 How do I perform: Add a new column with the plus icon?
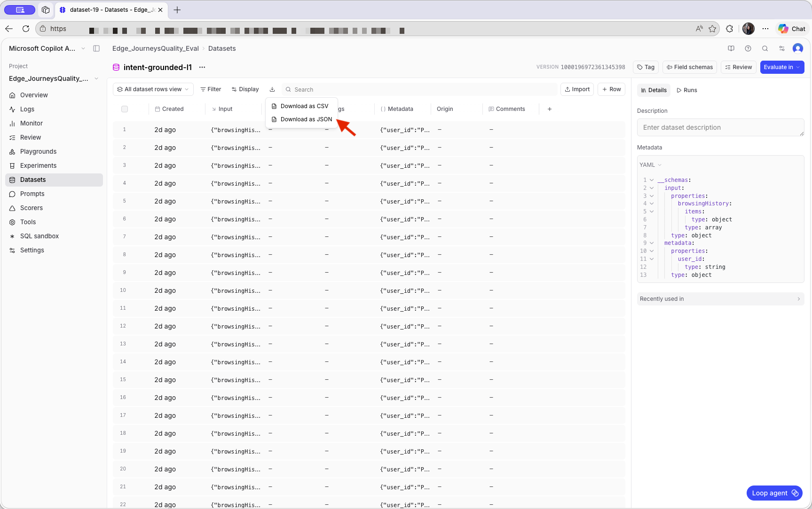point(549,109)
